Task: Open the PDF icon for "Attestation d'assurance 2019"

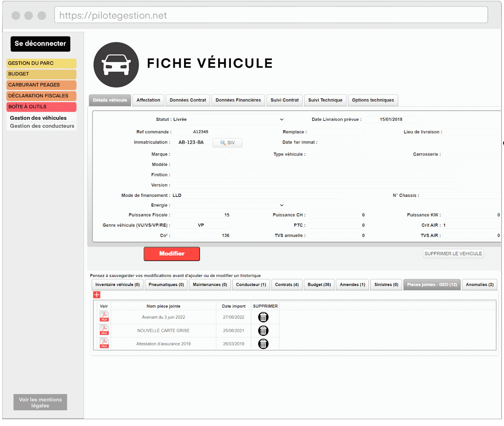Action: pyautogui.click(x=104, y=343)
